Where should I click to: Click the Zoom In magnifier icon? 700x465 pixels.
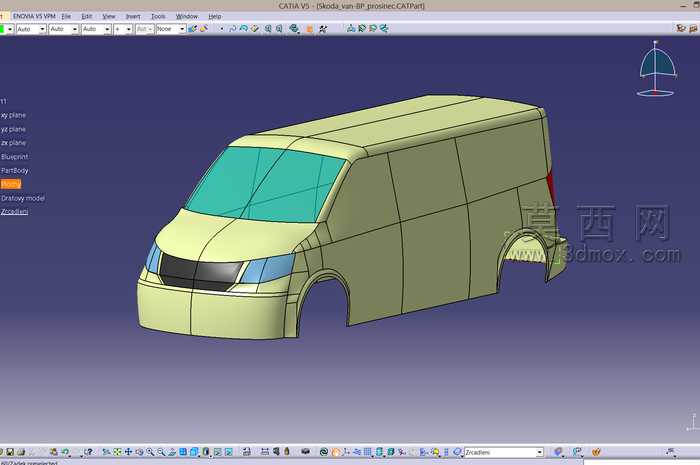coord(150,452)
